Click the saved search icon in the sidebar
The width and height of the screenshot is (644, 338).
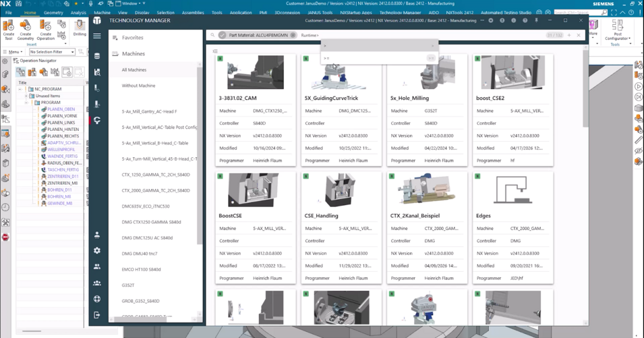point(97,72)
